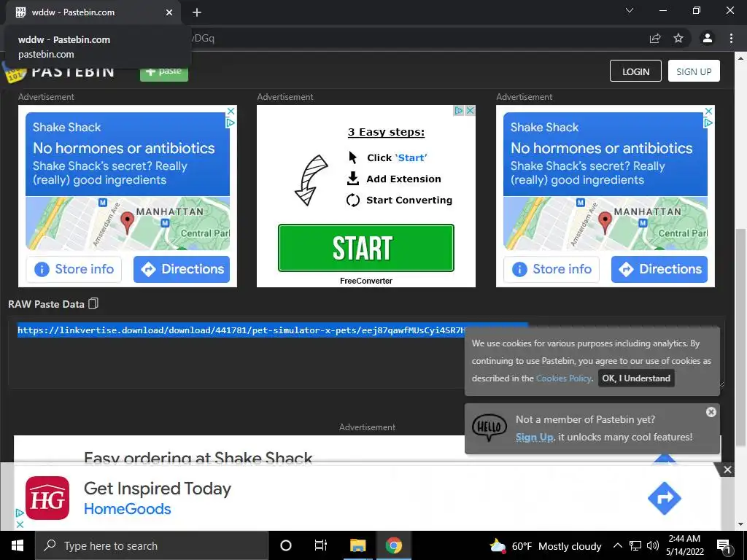This screenshot has height=560, width=747.
Task: Open the tab search chevron
Action: pos(630,10)
